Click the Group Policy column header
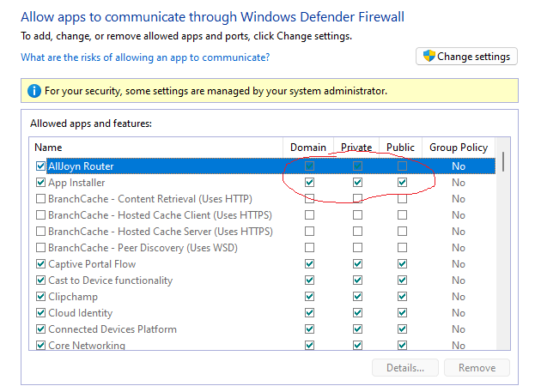Screen dimensions: 535x392 click(458, 148)
